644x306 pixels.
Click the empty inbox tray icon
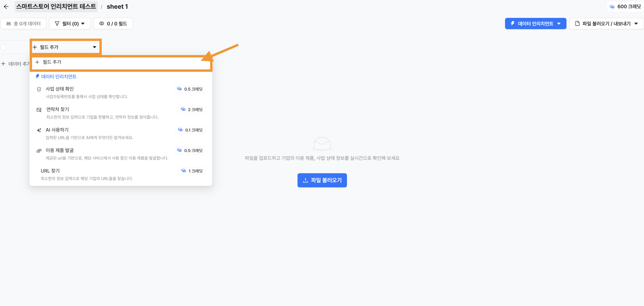[322, 144]
